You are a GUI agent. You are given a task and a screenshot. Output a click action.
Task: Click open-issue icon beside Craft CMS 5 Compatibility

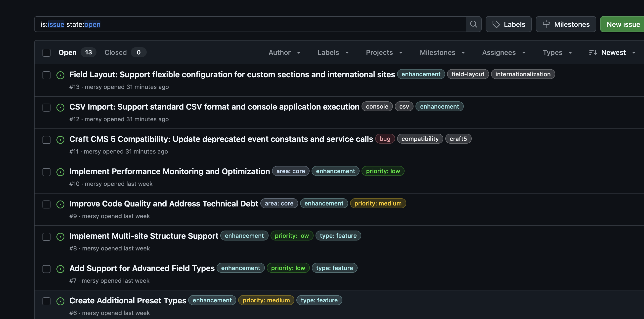60,140
